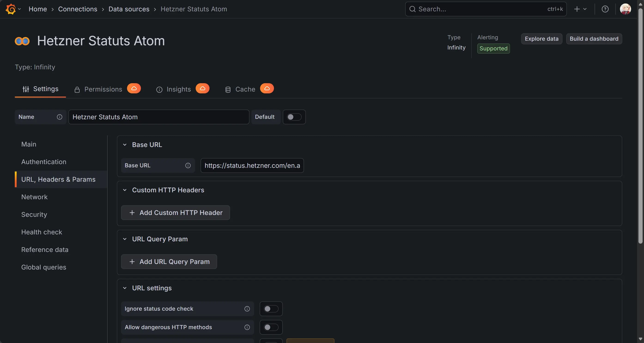Collapse the Custom HTTP Headers section
Viewport: 644px width, 343px height.
click(125, 190)
